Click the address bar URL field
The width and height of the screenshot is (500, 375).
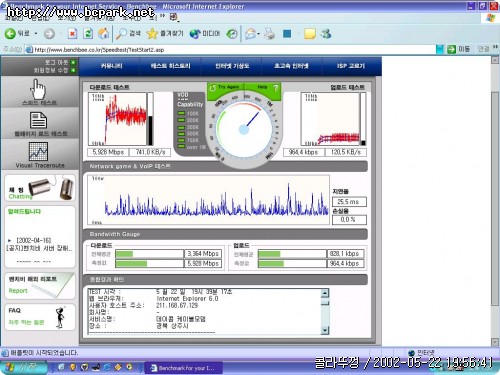230,50
